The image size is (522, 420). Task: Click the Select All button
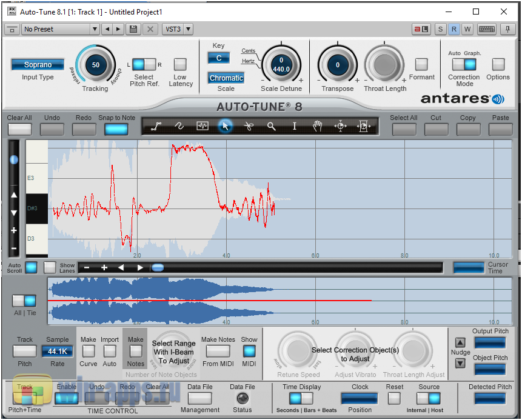coord(404,130)
